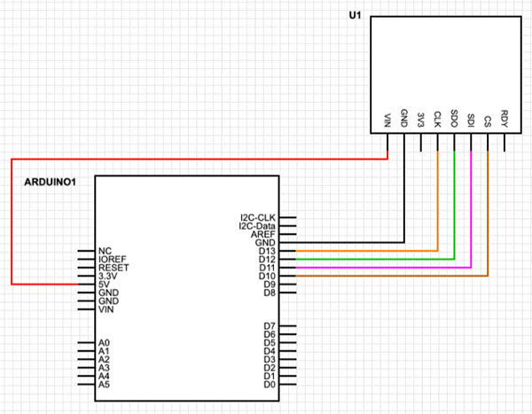532x414 pixels.
Task: Click the Arduino 5V pin label
Action: point(104,284)
